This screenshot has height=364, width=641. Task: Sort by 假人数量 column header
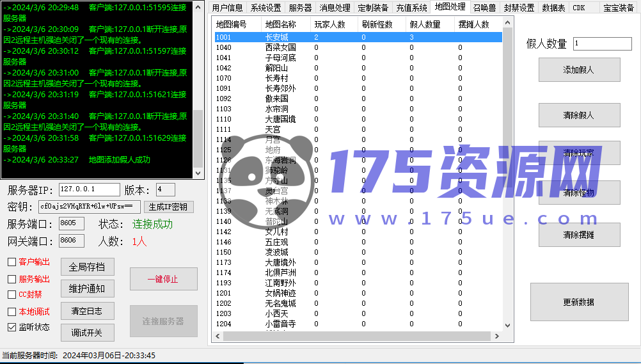coord(431,24)
